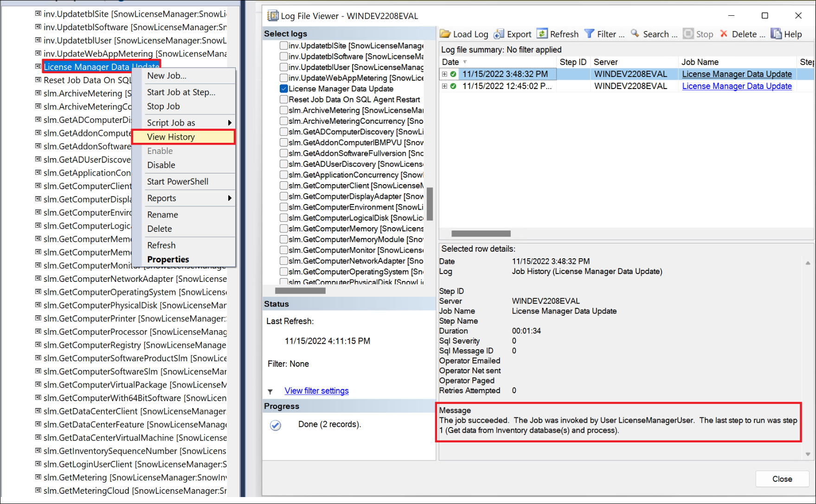This screenshot has width=816, height=504.
Task: Check the inv.UpdatetblUser log checkbox
Action: [x=284, y=67]
